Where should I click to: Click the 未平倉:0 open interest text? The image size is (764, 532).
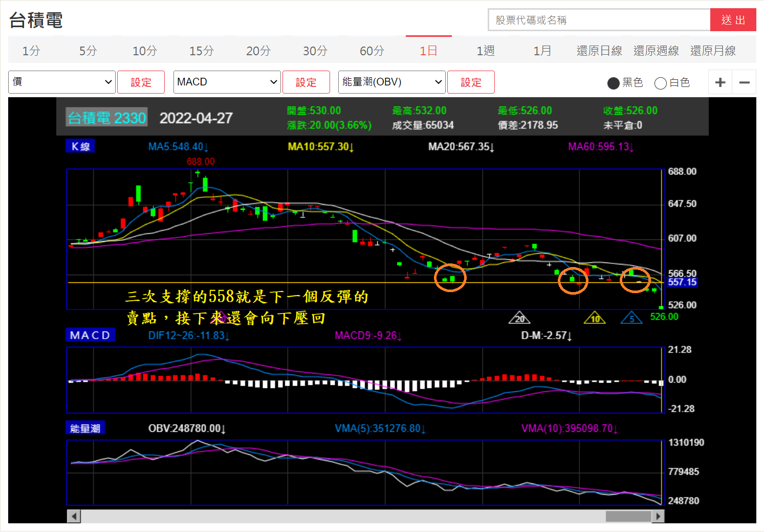tap(623, 125)
